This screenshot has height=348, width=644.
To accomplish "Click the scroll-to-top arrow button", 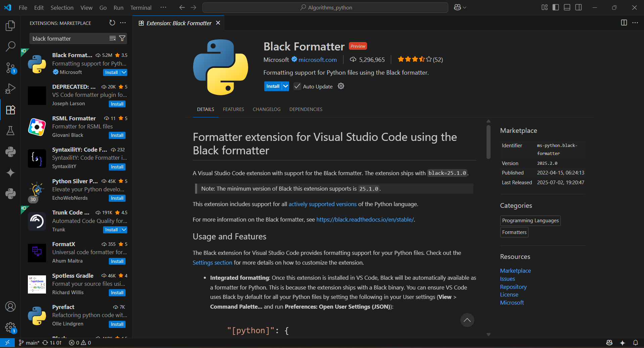I will 467,320.
